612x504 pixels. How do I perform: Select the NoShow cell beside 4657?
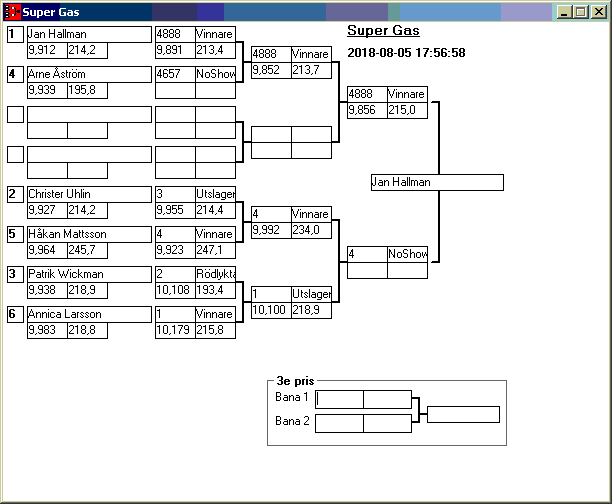(x=215, y=74)
